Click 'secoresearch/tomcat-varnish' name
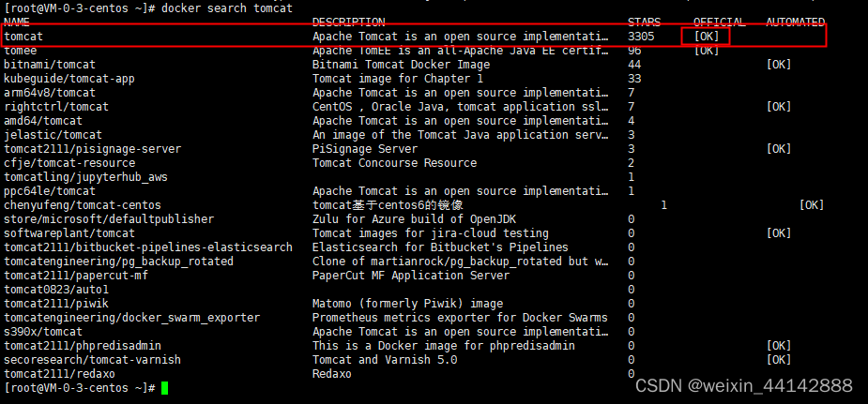Screen dimensions: 868x404 point(93,360)
